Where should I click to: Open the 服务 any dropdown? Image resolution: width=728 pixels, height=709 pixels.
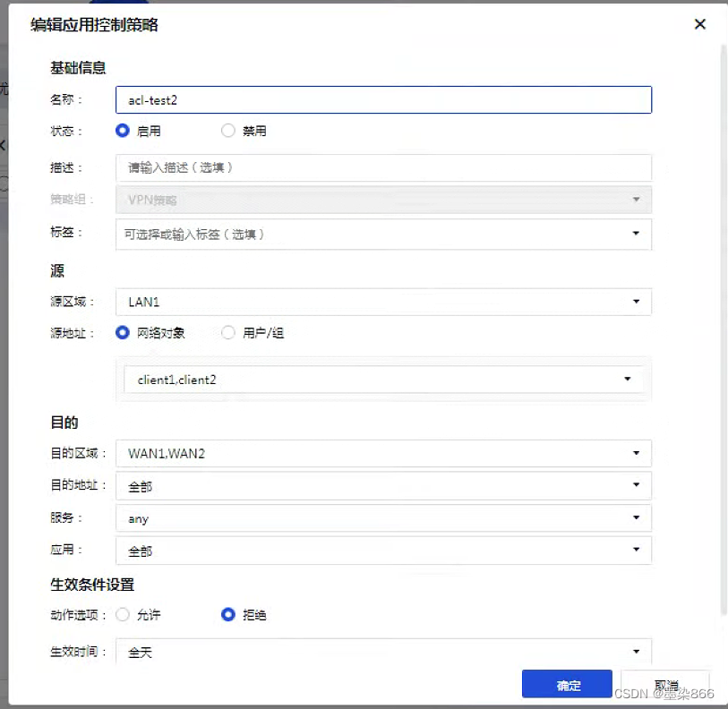[x=383, y=518]
